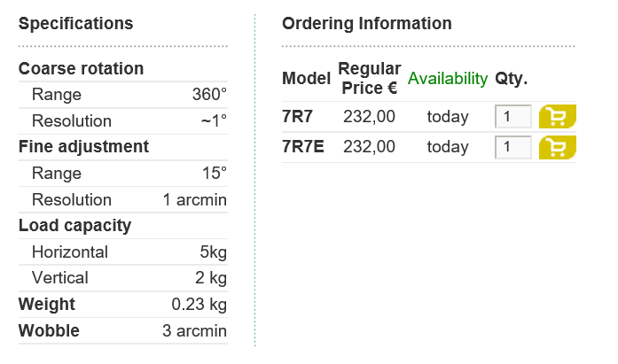Click the quantity field for 7R7E
Viewport: 618px width, 364px height.
coord(512,147)
